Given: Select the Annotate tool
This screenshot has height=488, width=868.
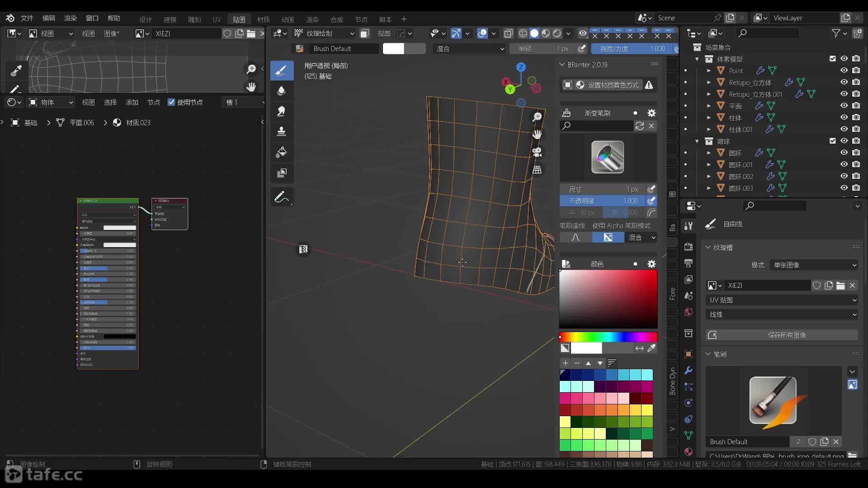Looking at the screenshot, I should pyautogui.click(x=282, y=197).
